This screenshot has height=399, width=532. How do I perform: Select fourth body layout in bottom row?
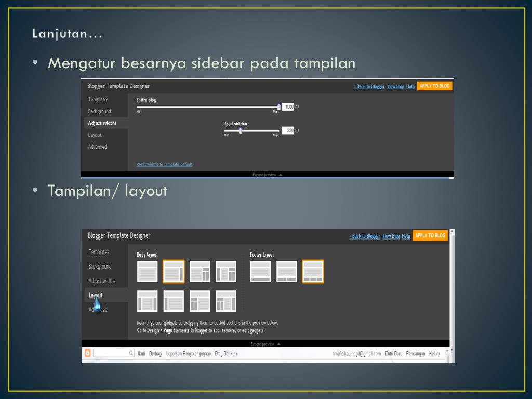click(226, 301)
